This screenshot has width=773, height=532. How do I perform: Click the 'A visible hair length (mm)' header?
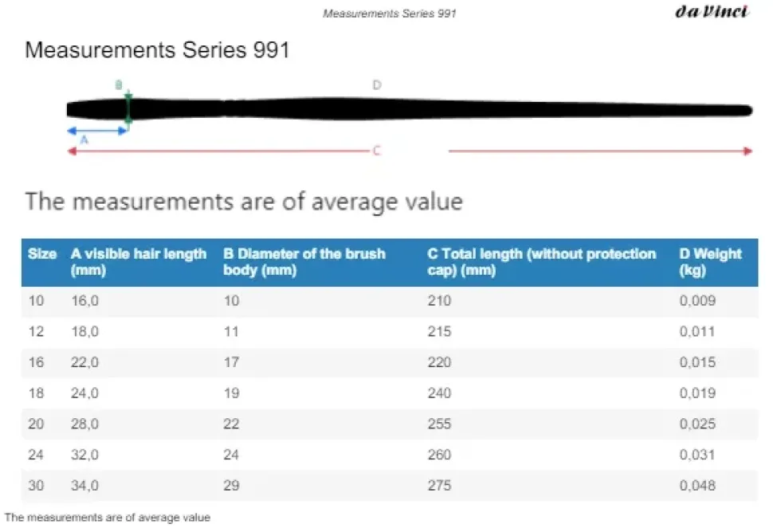139,262
